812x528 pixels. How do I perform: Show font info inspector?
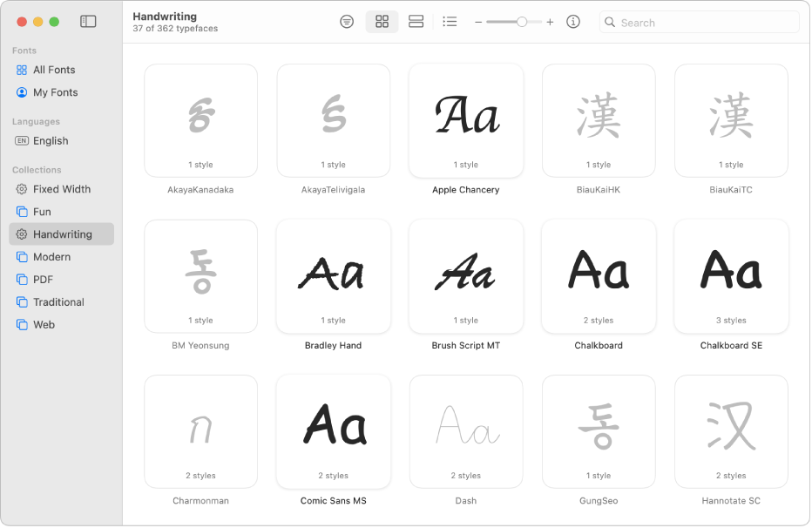pos(573,22)
